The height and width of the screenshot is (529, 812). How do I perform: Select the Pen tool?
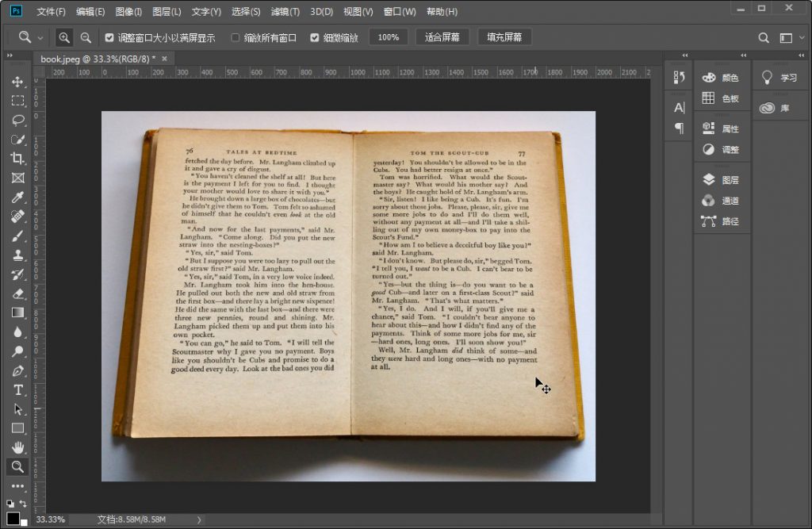[17, 370]
